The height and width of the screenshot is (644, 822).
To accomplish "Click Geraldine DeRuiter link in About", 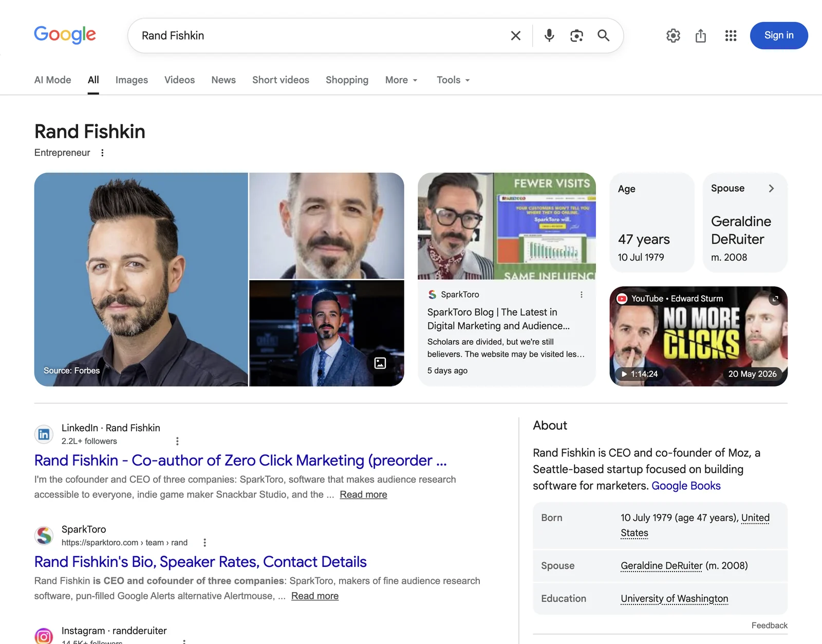I will point(661,565).
